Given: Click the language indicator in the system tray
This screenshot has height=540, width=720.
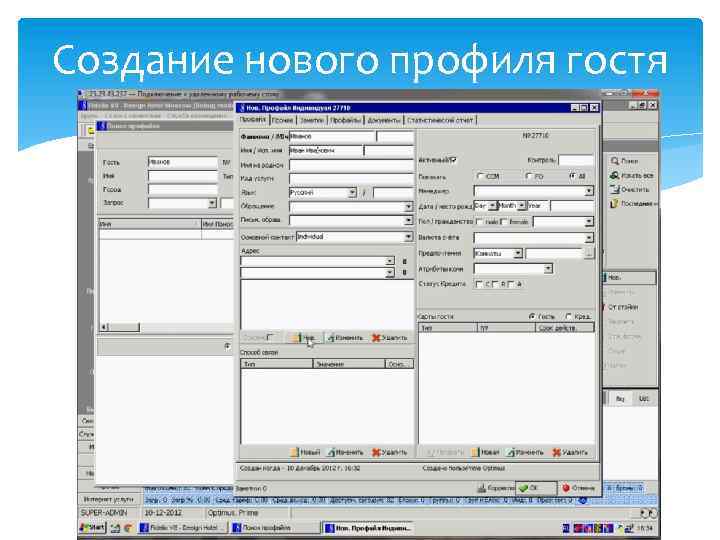Looking at the screenshot, I should (x=567, y=528).
